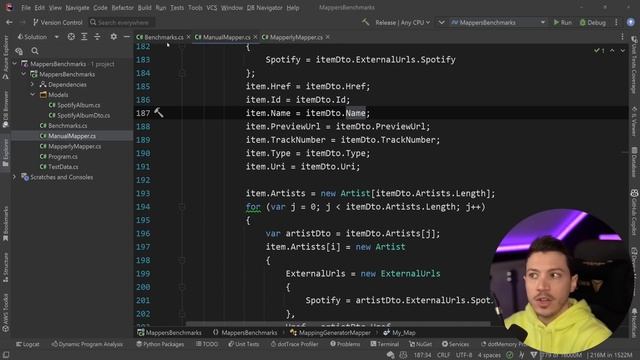Open the Services tool window

tap(455, 344)
